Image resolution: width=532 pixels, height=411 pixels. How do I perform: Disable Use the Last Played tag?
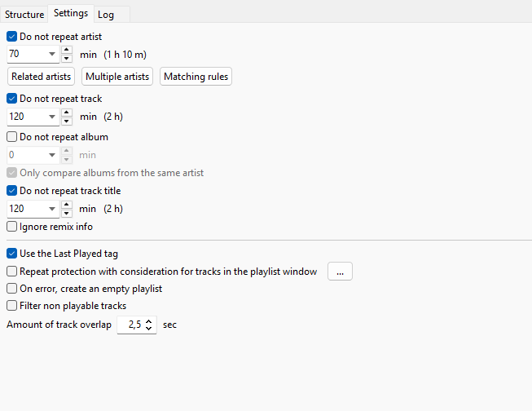tap(12, 254)
